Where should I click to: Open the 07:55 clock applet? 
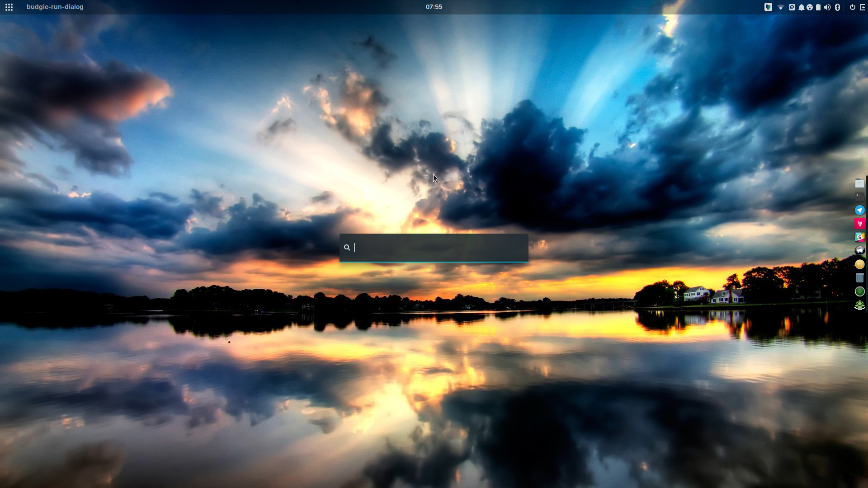[x=434, y=7]
